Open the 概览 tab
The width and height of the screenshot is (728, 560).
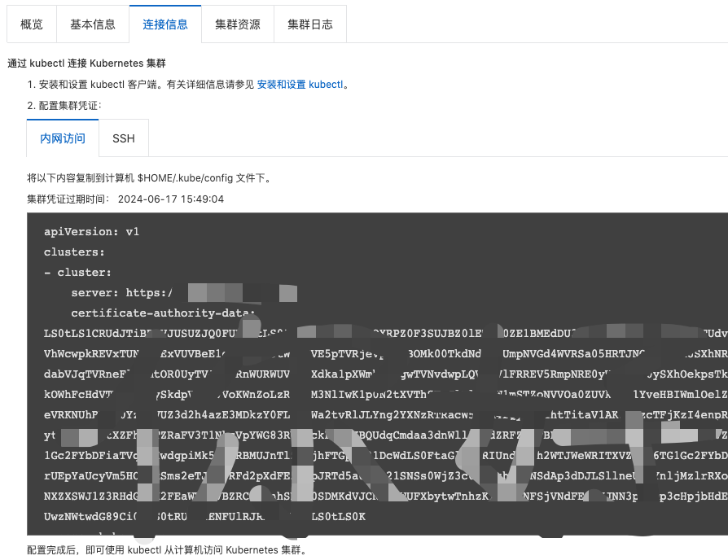tap(32, 24)
